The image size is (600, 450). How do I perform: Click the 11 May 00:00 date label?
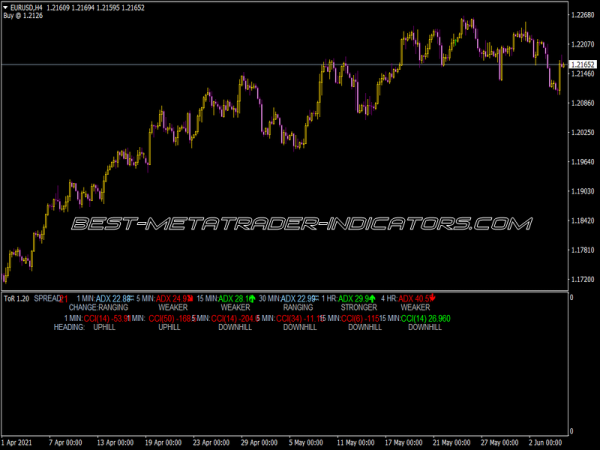(355, 443)
